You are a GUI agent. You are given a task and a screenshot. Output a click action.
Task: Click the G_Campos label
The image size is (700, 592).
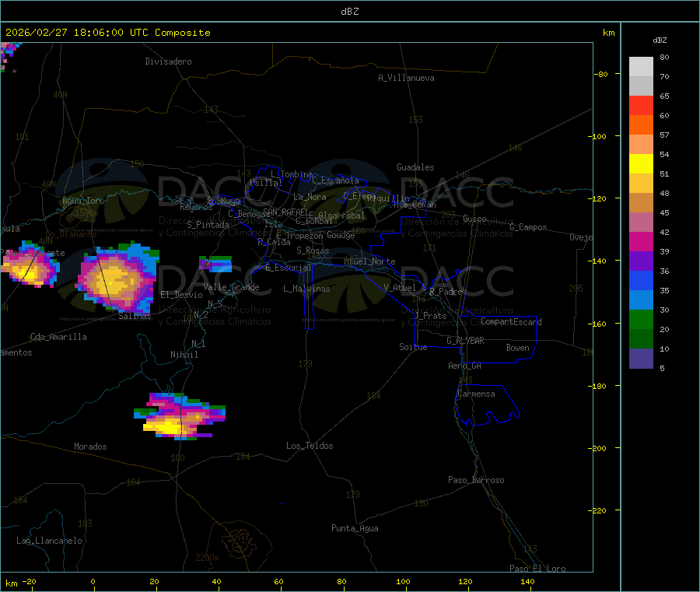(529, 227)
